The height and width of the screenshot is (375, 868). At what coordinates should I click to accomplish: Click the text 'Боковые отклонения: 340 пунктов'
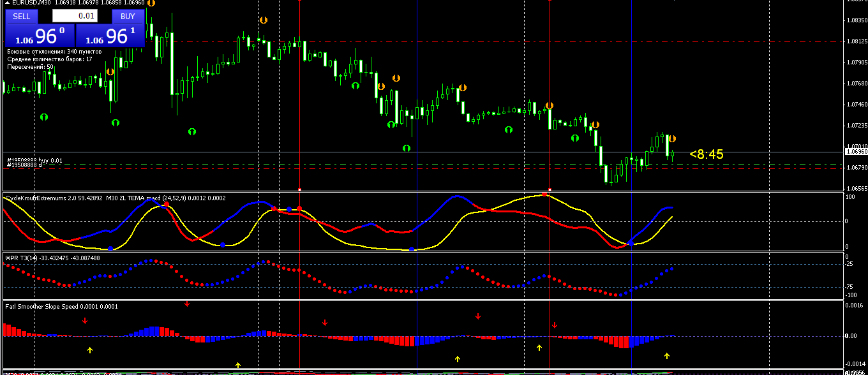coord(54,51)
